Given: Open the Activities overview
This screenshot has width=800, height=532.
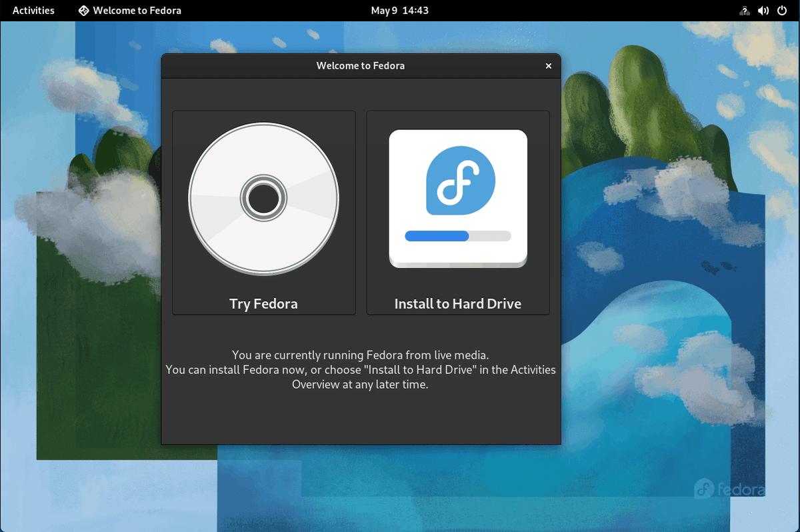Looking at the screenshot, I should [x=33, y=10].
